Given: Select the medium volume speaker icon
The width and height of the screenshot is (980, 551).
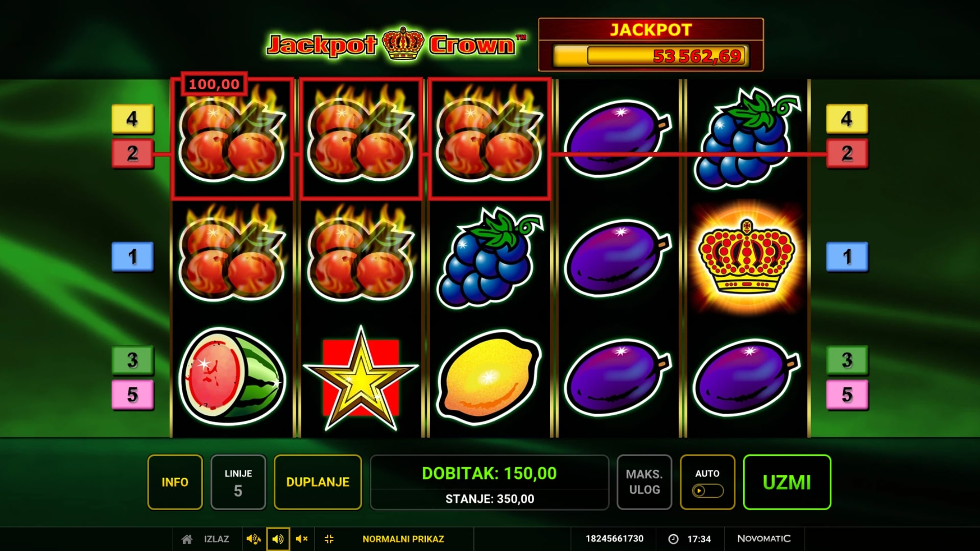Looking at the screenshot, I should pyautogui.click(x=278, y=539).
